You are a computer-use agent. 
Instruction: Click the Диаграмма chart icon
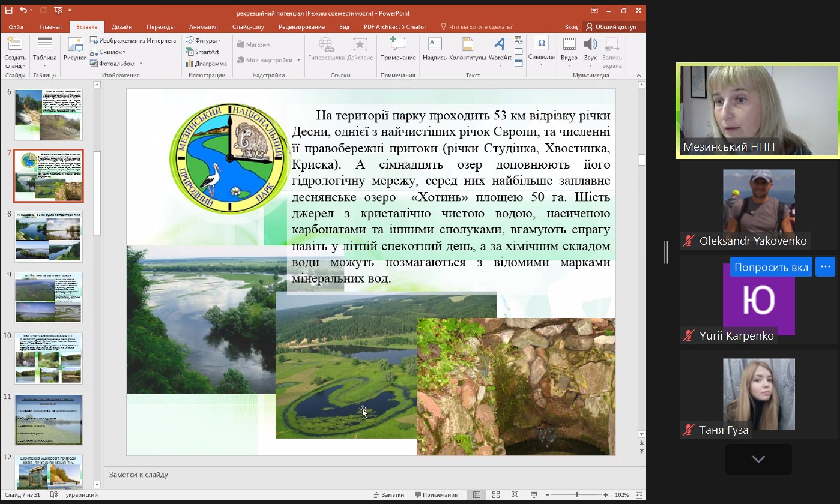(x=206, y=64)
